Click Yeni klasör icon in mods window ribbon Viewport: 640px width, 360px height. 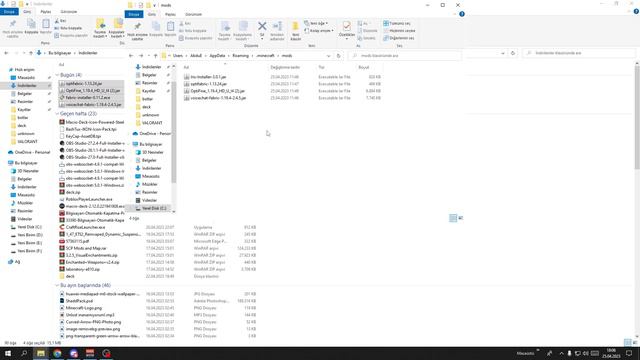[x=296, y=27]
